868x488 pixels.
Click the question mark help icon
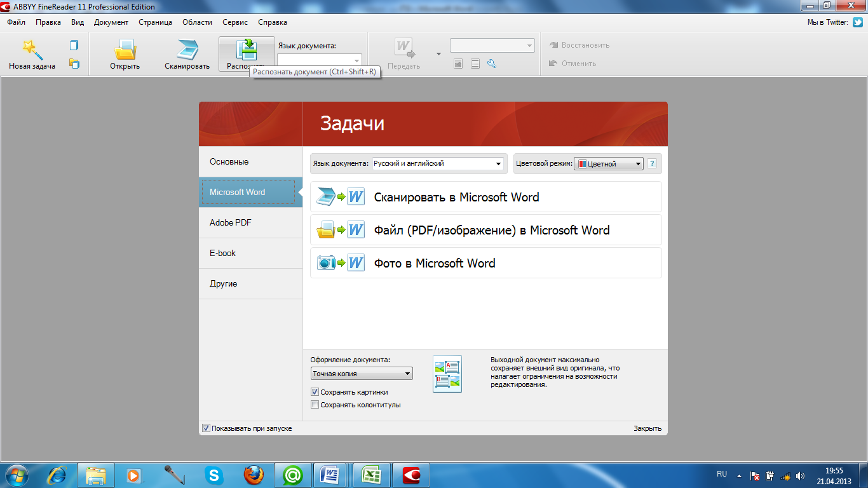652,163
